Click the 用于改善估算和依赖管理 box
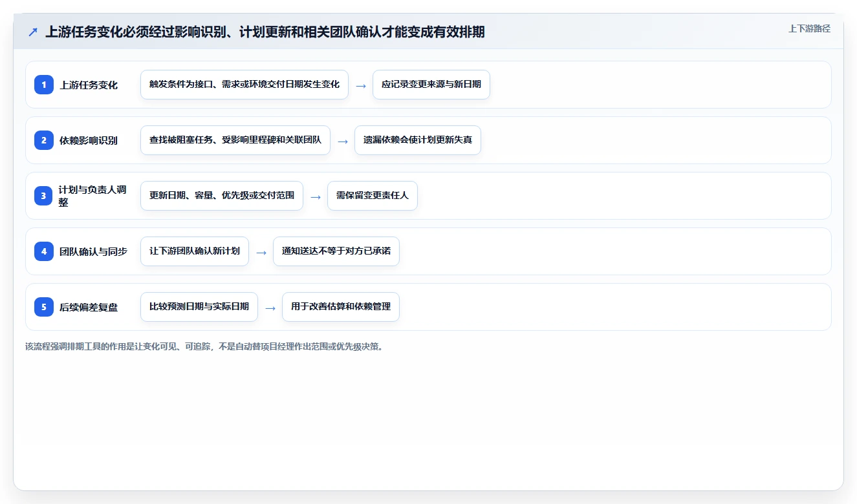The width and height of the screenshot is (857, 504). coord(341,307)
